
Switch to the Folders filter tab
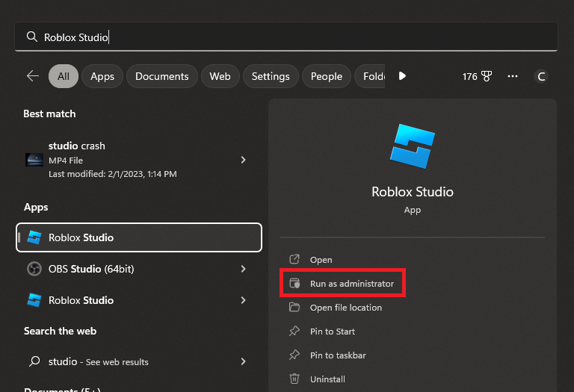tap(370, 76)
